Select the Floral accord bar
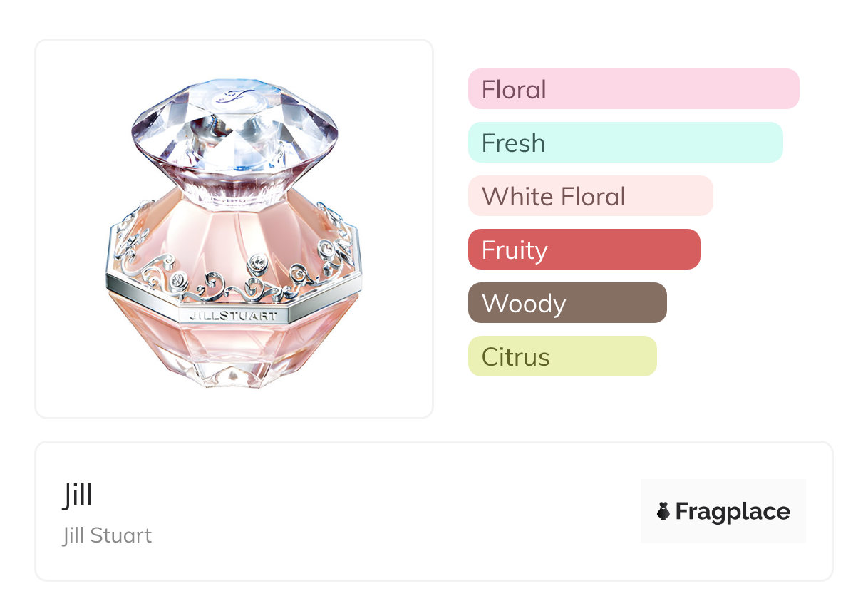The width and height of the screenshot is (868, 616). 633,89
